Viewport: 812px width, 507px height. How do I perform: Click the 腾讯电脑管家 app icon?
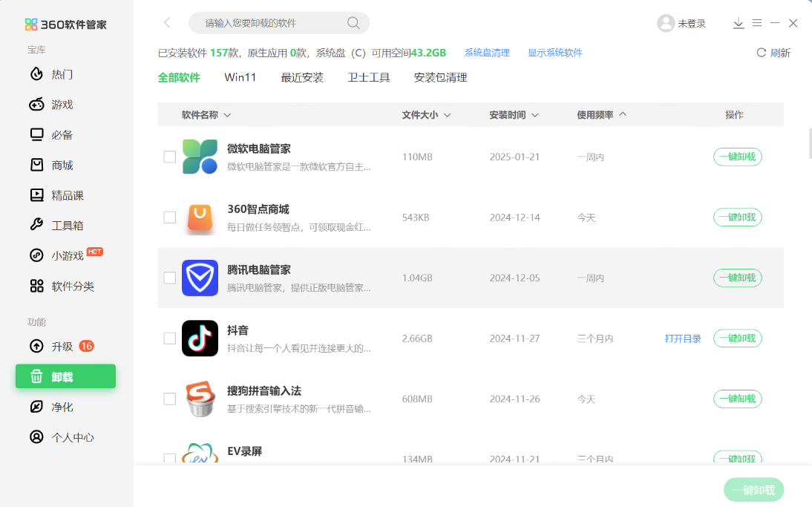(x=200, y=278)
